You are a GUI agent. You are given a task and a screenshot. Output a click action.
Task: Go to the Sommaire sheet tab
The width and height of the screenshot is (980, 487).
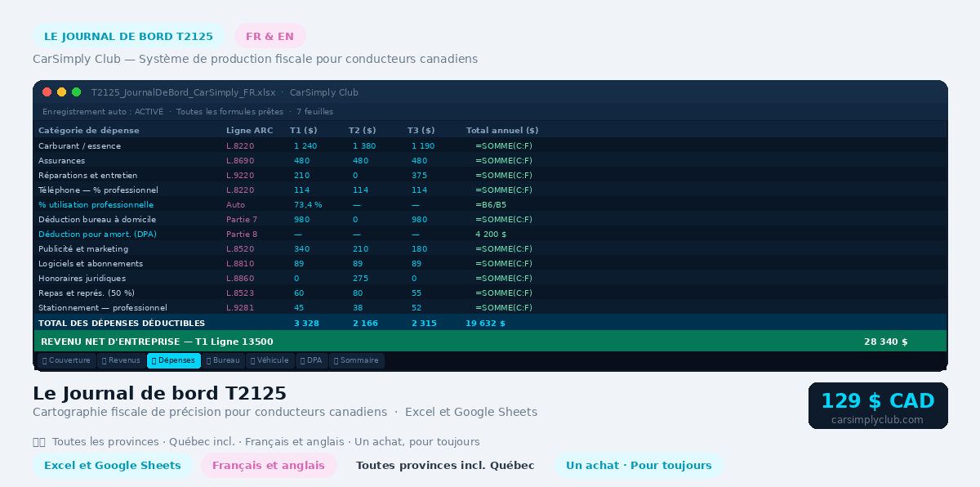[x=357, y=360]
